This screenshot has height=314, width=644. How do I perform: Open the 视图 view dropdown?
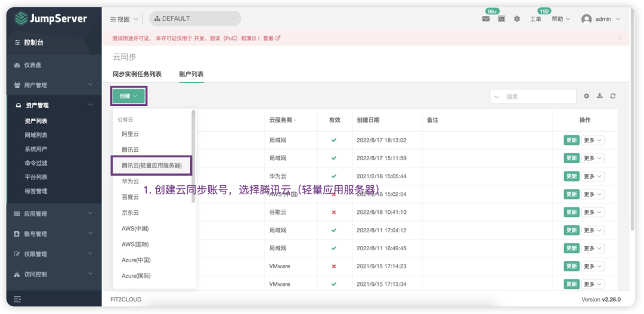click(x=124, y=19)
